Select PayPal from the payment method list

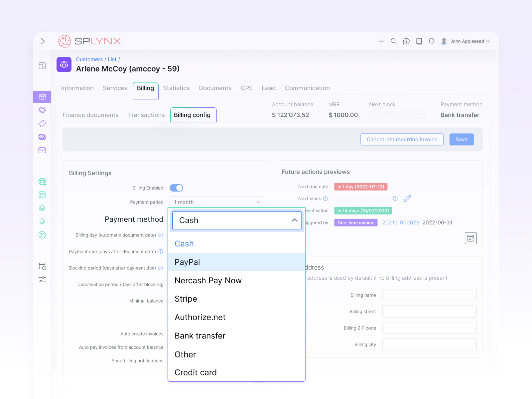[x=187, y=262]
